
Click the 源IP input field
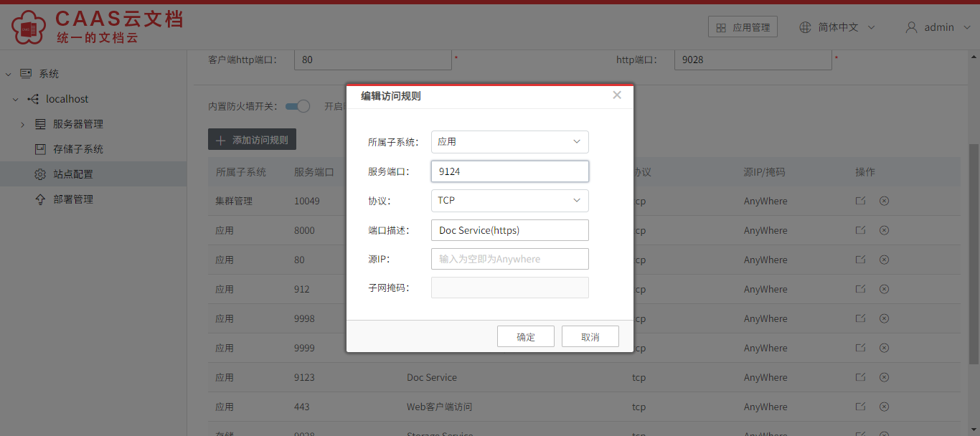point(510,259)
